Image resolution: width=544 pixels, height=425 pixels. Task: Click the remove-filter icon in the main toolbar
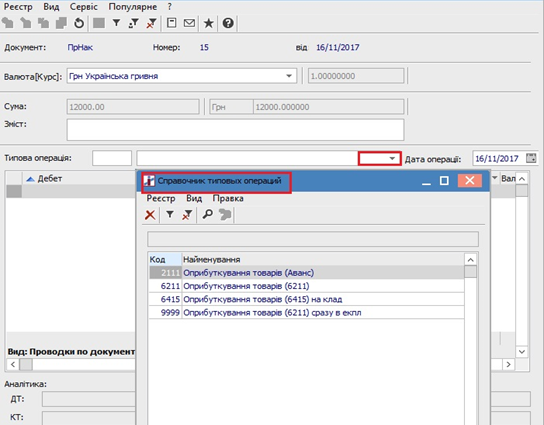tap(151, 23)
